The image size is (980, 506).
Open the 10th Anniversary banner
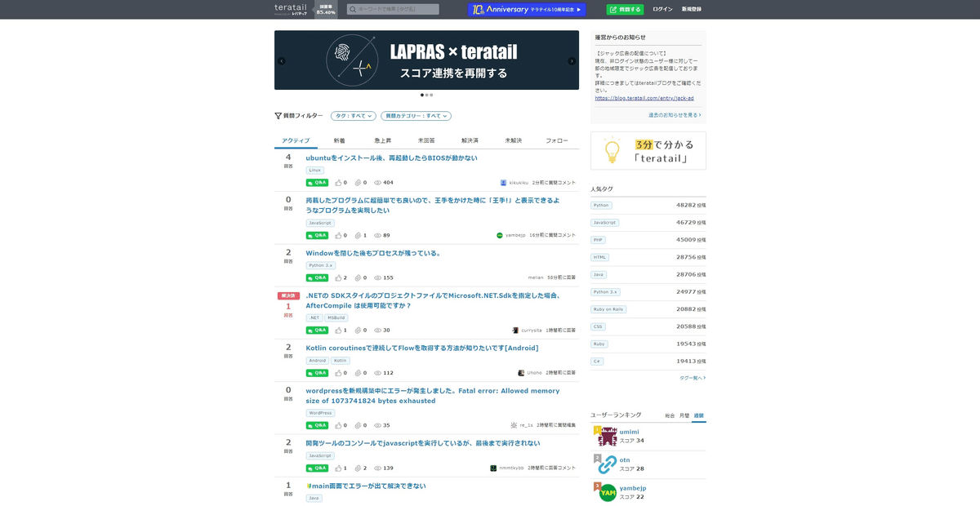point(527,10)
